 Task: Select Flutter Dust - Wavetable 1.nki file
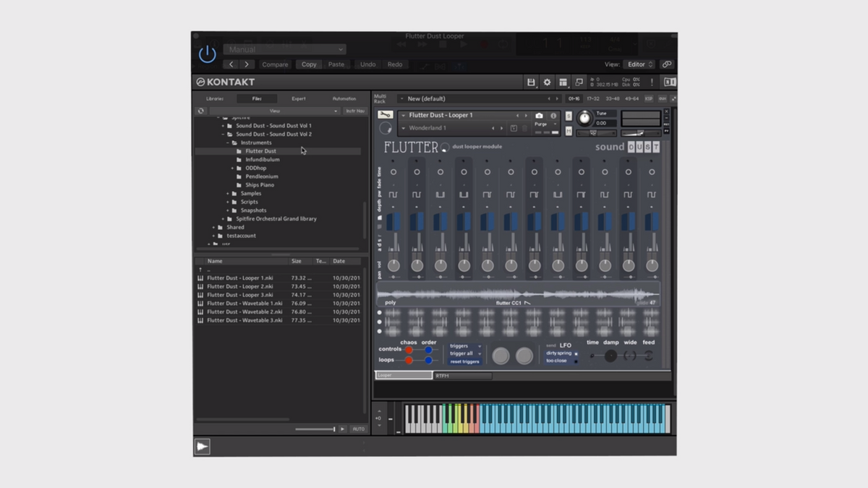click(244, 304)
